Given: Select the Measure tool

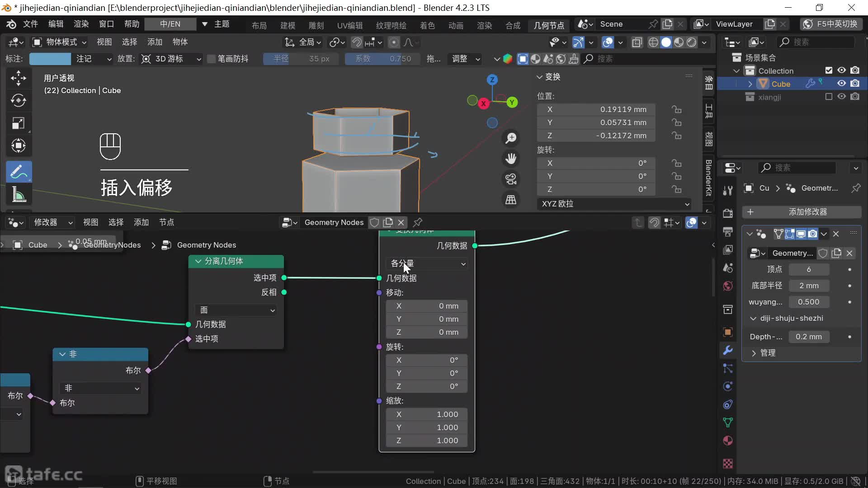Looking at the screenshot, I should point(19,195).
